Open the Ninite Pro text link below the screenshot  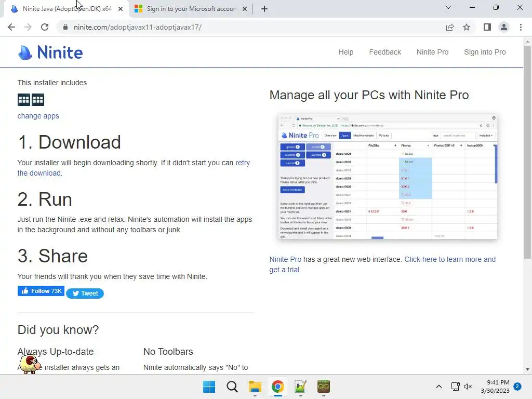285,259
